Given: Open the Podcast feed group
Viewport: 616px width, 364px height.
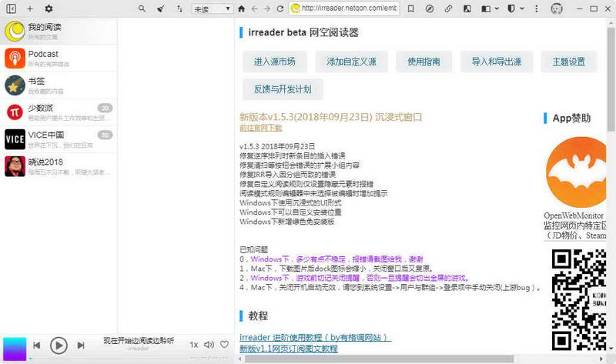Looking at the screenshot, I should [59, 58].
